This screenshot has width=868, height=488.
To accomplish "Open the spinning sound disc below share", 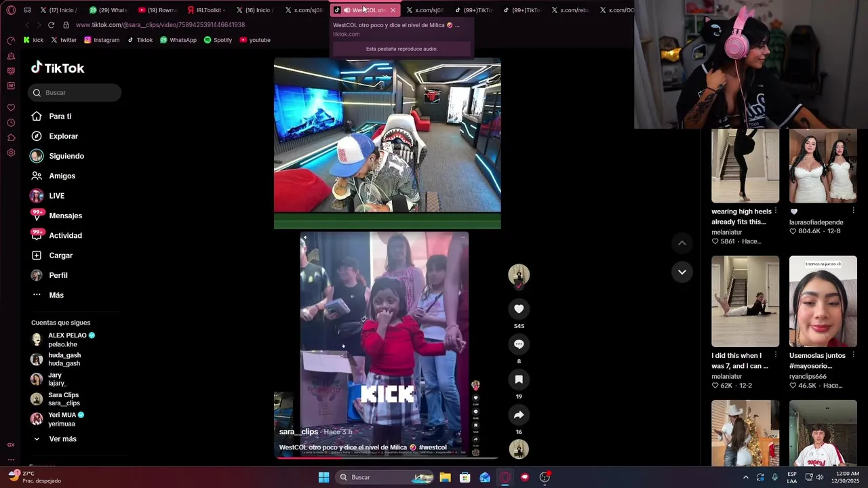I will (x=519, y=449).
